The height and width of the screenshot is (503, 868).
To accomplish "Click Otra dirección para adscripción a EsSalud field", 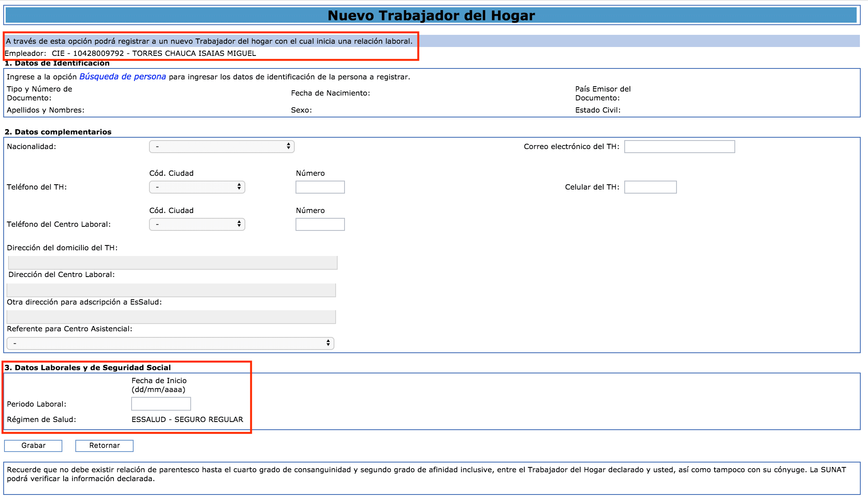I will (x=171, y=317).
